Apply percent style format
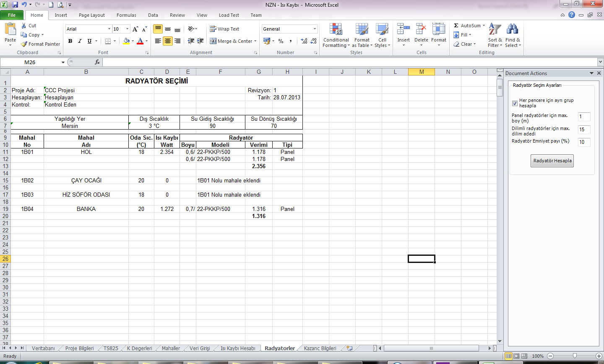Viewport: 604px width, 364px height. [x=281, y=41]
